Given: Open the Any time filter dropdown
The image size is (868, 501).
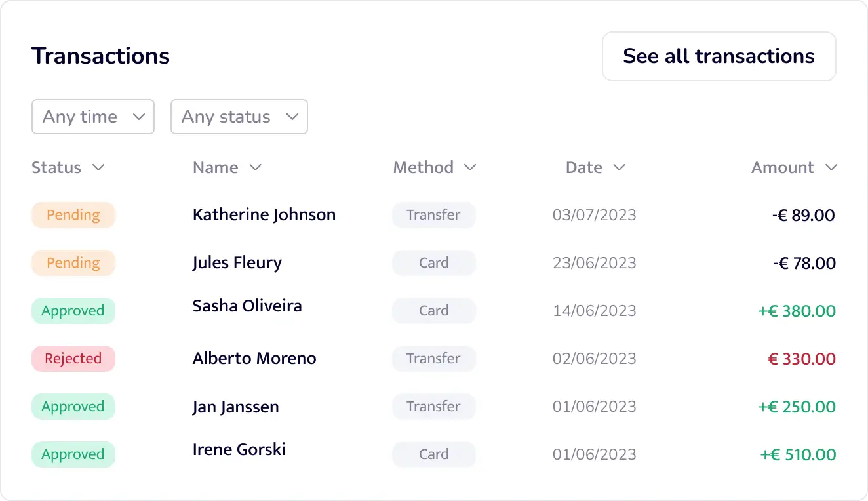Looking at the screenshot, I should (92, 117).
